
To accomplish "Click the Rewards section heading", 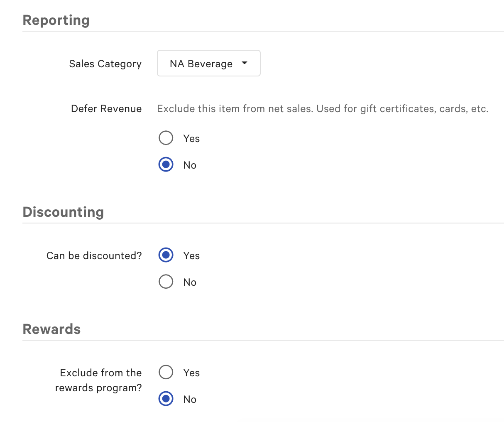I will [51, 329].
